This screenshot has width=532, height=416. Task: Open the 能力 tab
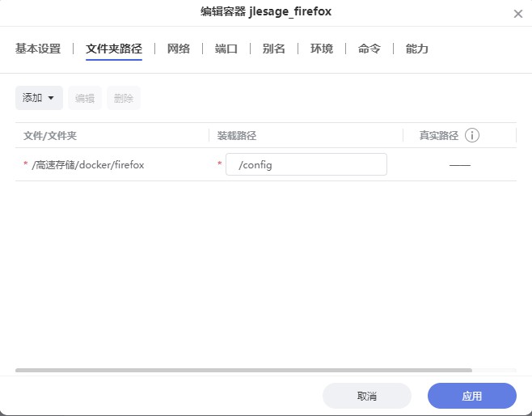(x=417, y=49)
